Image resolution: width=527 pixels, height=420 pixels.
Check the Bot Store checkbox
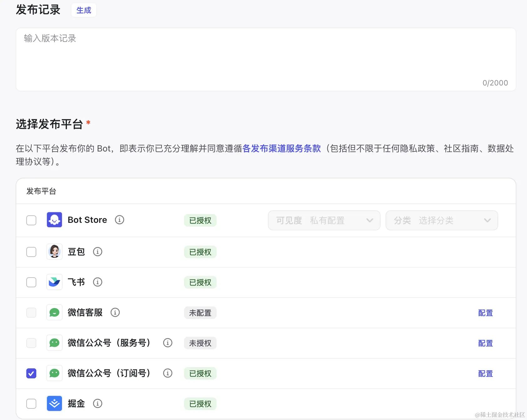tap(31, 220)
